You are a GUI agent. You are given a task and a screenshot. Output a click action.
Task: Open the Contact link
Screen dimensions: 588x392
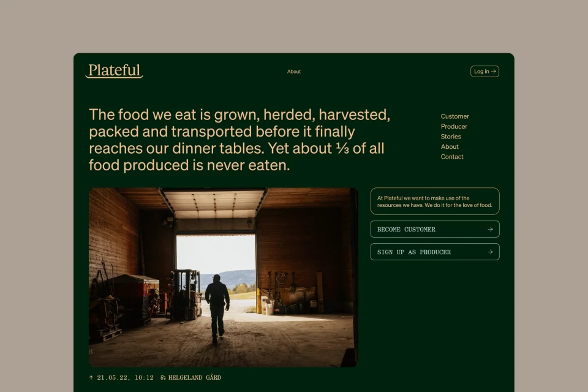(452, 157)
